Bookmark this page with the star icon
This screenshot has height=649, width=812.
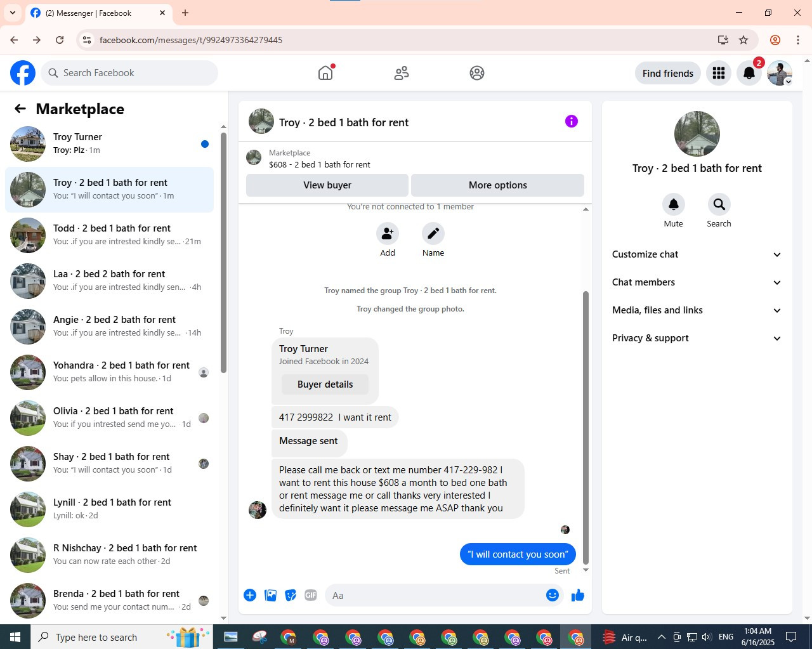(743, 40)
